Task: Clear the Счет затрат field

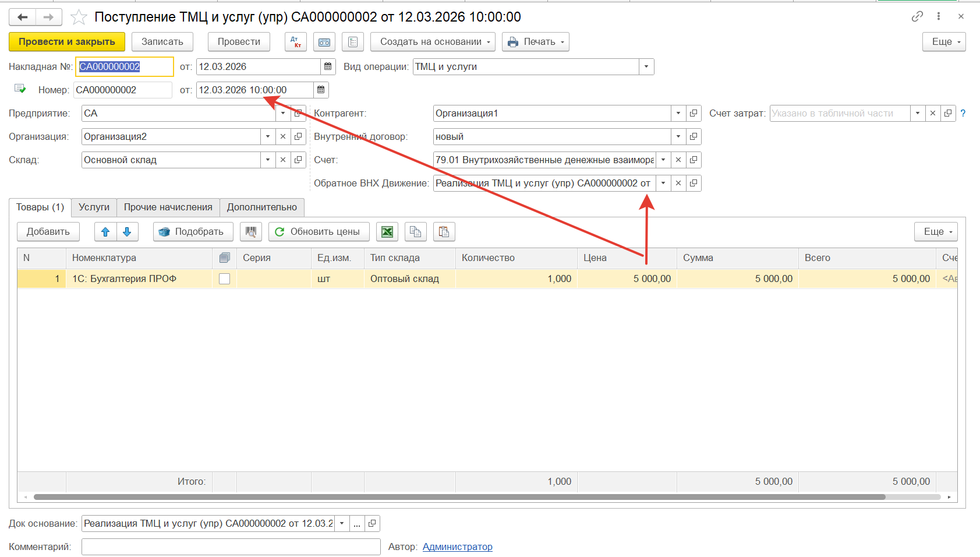Action: tap(933, 113)
